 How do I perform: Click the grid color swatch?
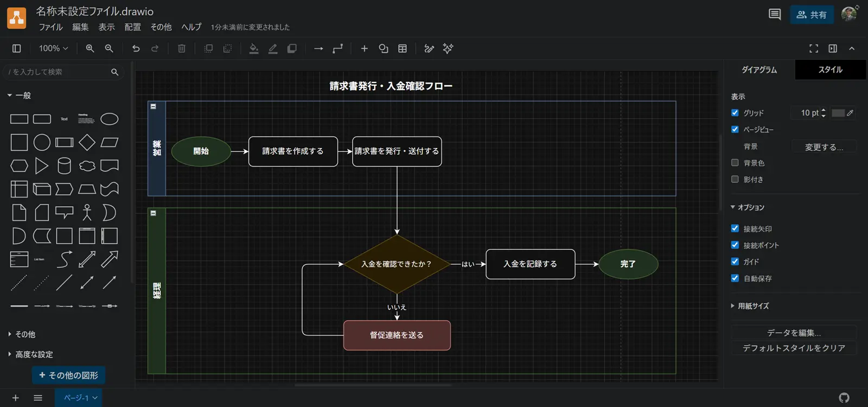(838, 113)
